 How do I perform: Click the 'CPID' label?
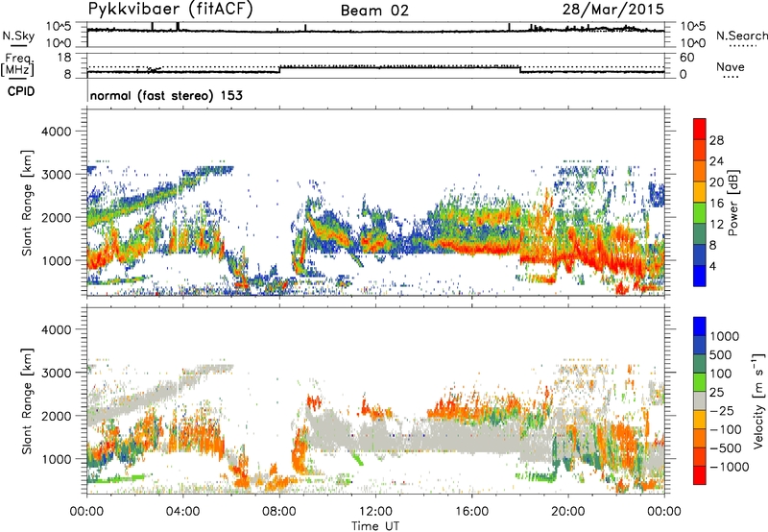(21, 91)
